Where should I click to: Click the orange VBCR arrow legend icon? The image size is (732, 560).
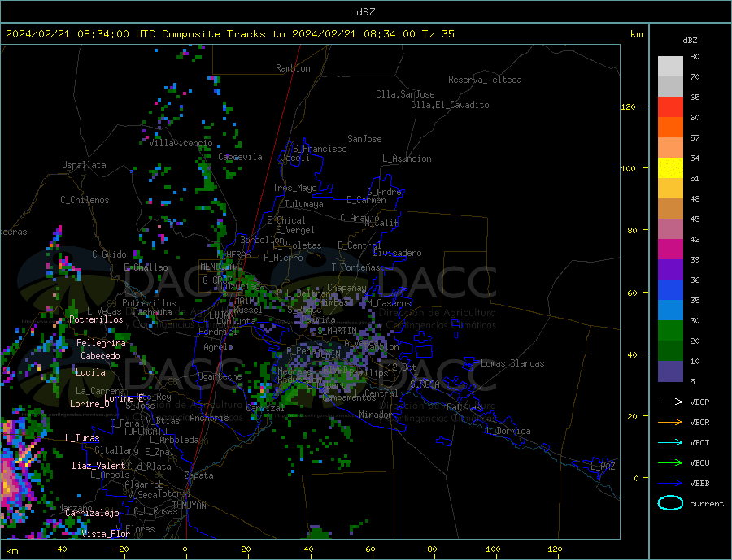(x=671, y=423)
